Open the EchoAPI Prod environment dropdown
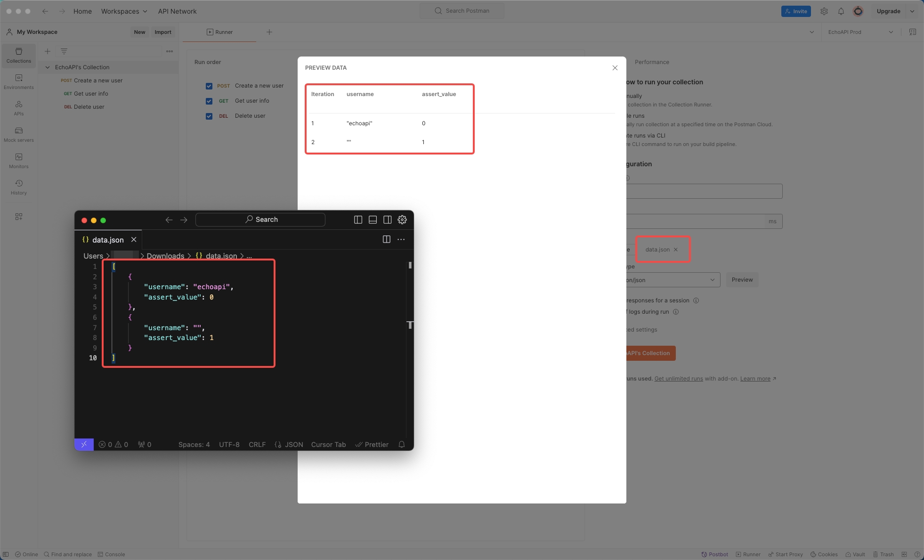Viewport: 924px width, 560px height. (x=861, y=32)
